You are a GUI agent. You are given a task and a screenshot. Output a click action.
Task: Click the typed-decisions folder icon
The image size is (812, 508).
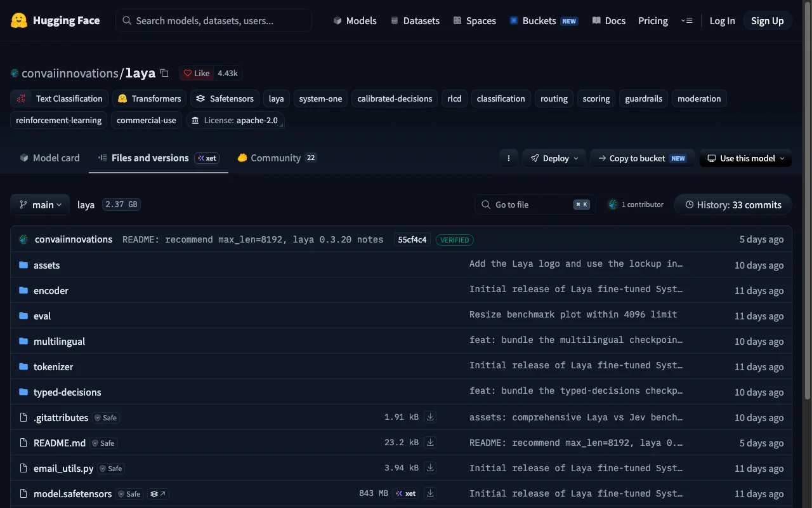[24, 392]
